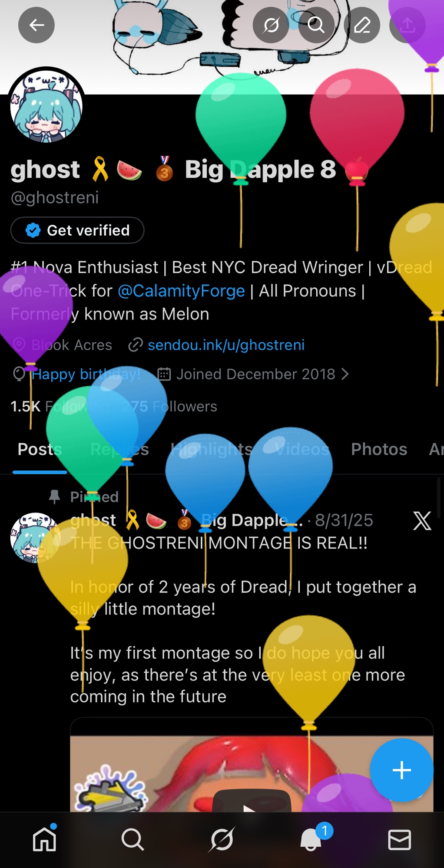Tap the edit profile pencil icon
This screenshot has height=868, width=444.
362,25
